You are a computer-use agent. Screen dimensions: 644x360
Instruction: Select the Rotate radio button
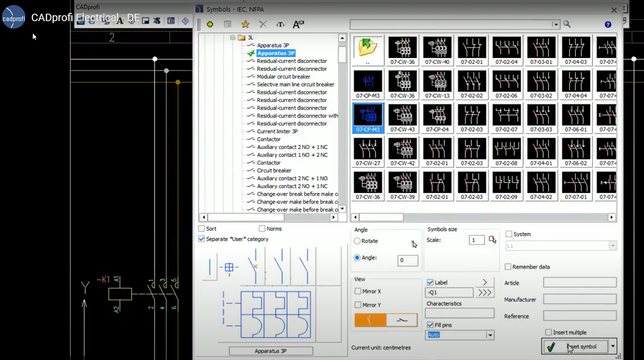click(357, 241)
